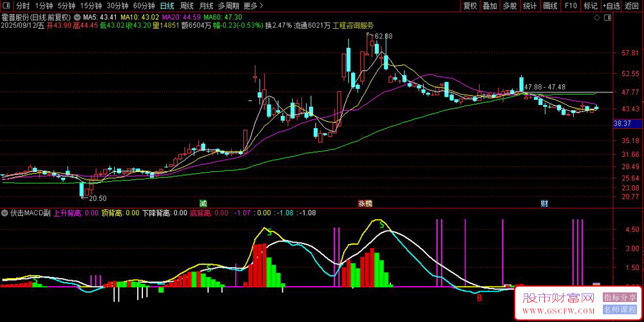Open the 多股 multi-stock view
Viewport: 644px width, 322px height.
coord(509,6)
